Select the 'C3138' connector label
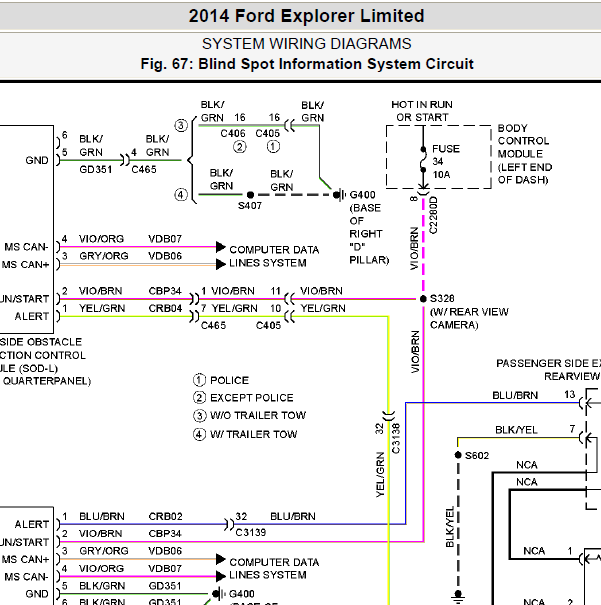 [x=396, y=438]
